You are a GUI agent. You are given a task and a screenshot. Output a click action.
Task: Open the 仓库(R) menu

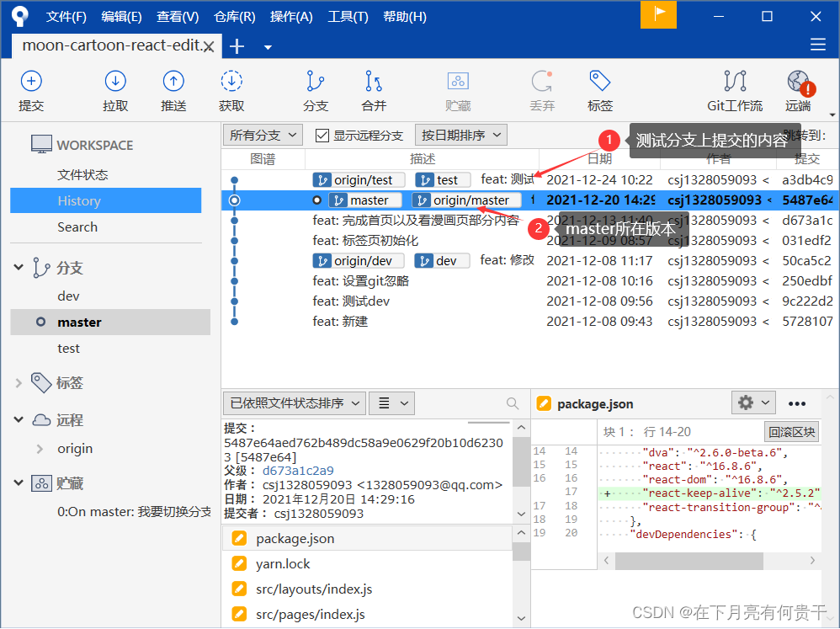(x=234, y=17)
